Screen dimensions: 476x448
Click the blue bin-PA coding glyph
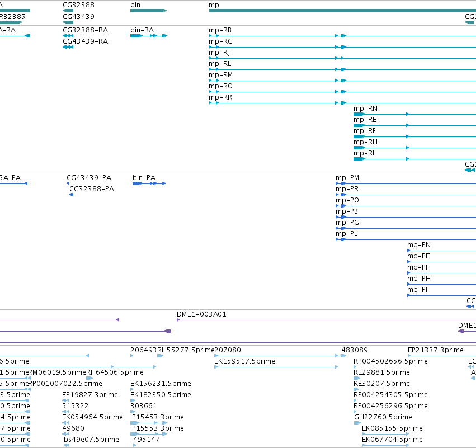[x=149, y=183]
